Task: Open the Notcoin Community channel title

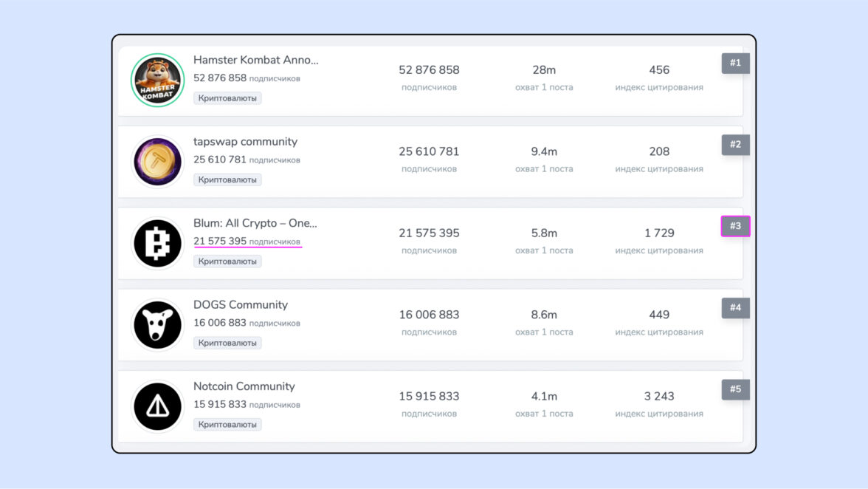Action: pyautogui.click(x=244, y=386)
